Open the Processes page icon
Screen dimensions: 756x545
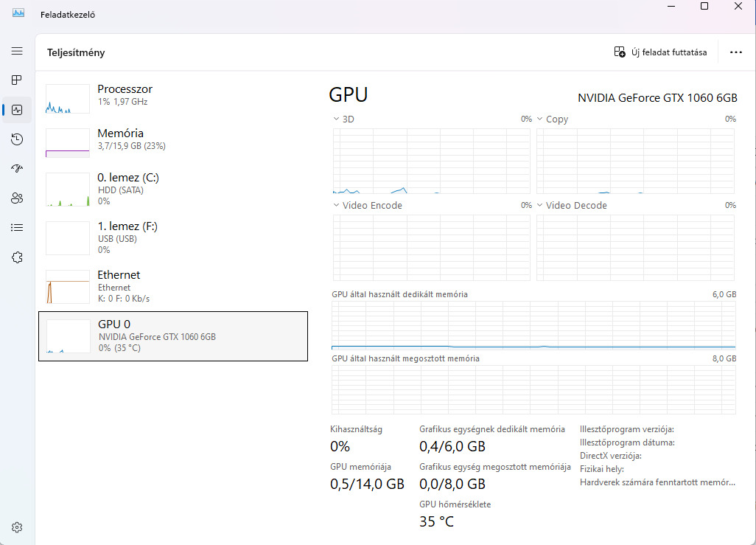(17, 80)
